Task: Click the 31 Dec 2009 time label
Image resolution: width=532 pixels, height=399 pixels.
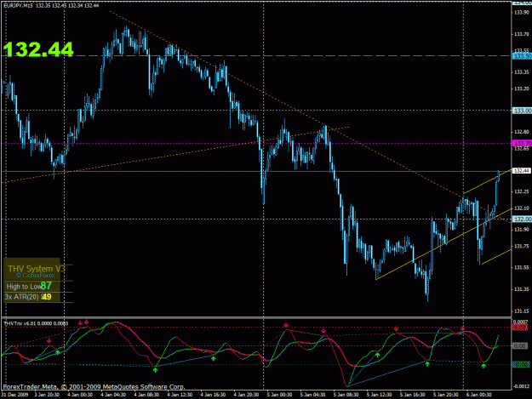Action: (15, 395)
